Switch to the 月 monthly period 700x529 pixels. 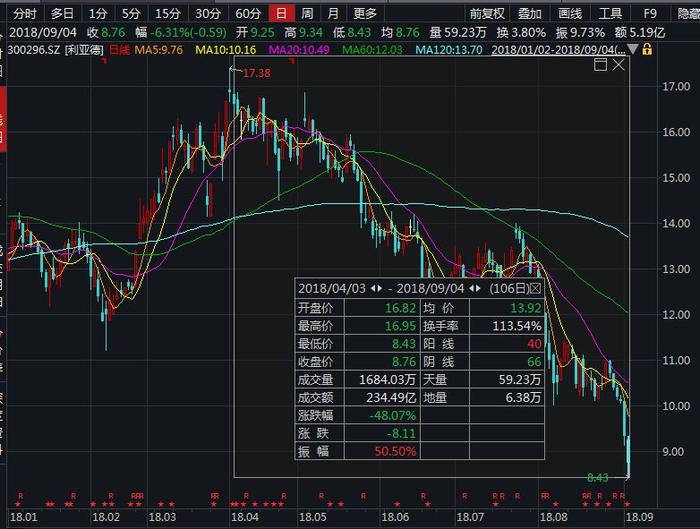pos(332,13)
